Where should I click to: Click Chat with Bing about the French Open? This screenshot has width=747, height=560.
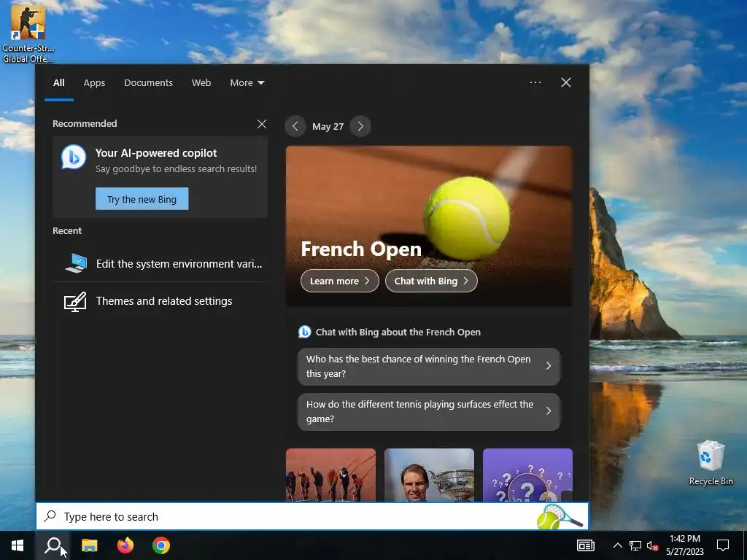click(398, 332)
